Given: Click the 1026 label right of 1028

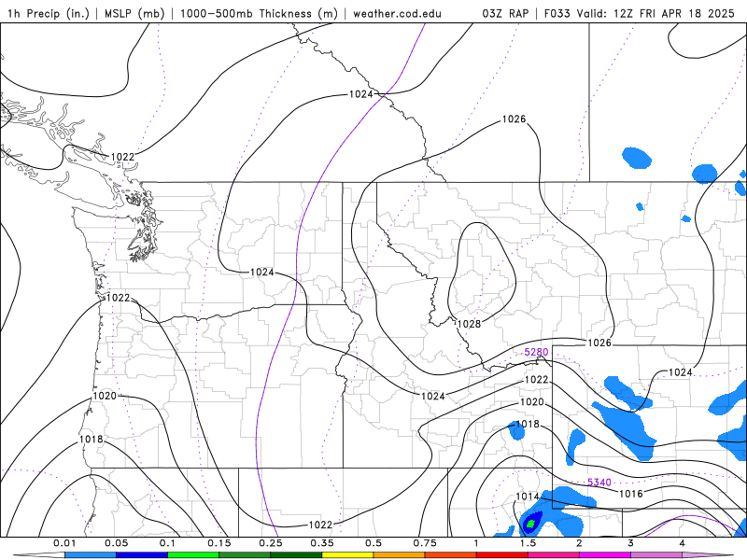Looking at the screenshot, I should 599,343.
